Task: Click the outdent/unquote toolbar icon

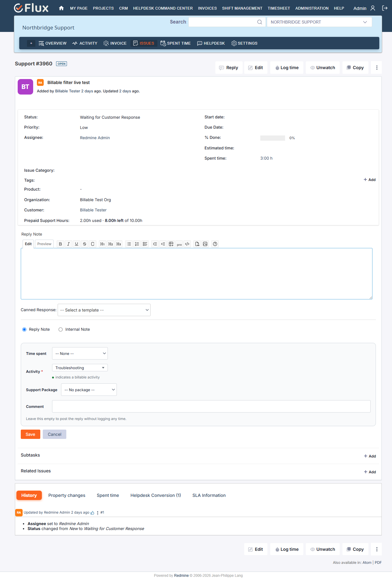Action: (163, 244)
